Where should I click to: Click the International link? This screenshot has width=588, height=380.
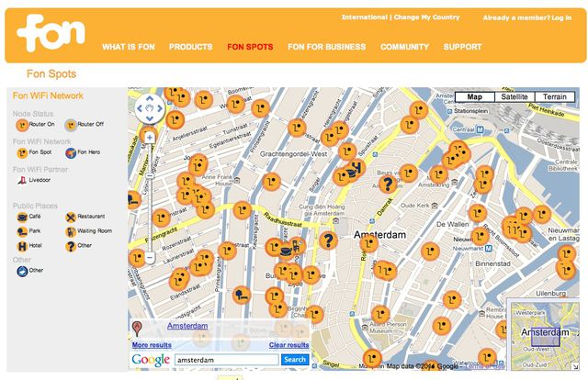[x=364, y=17]
